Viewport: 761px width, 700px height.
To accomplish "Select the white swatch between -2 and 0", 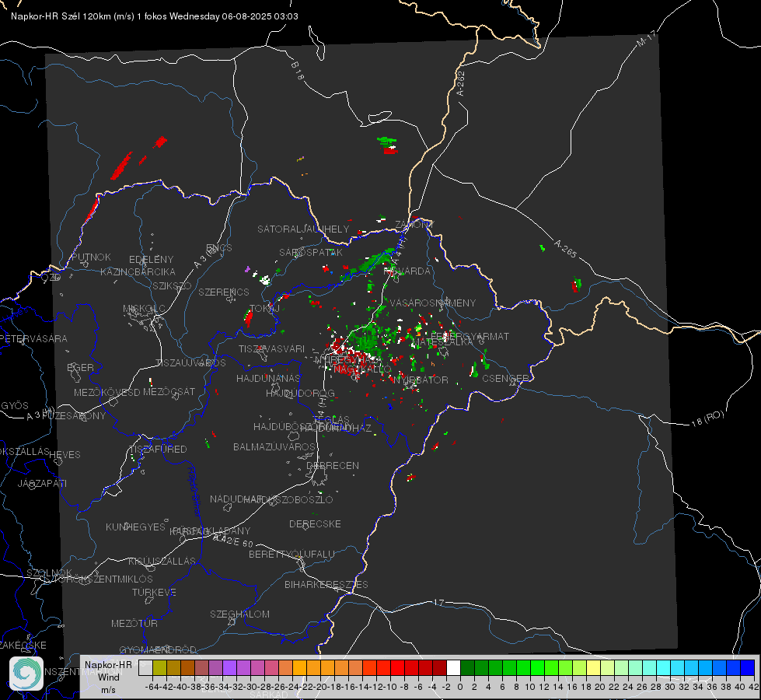I will click(x=453, y=667).
